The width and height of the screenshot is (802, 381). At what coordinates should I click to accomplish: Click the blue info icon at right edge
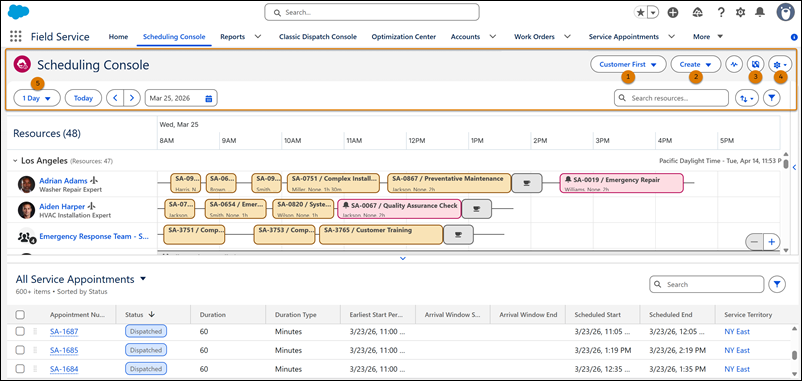pyautogui.click(x=794, y=37)
